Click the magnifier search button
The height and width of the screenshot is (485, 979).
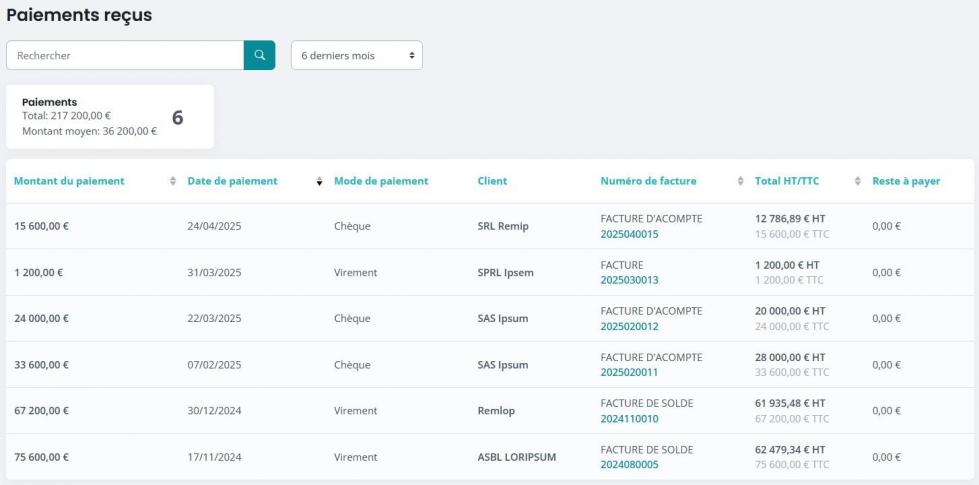click(x=259, y=55)
